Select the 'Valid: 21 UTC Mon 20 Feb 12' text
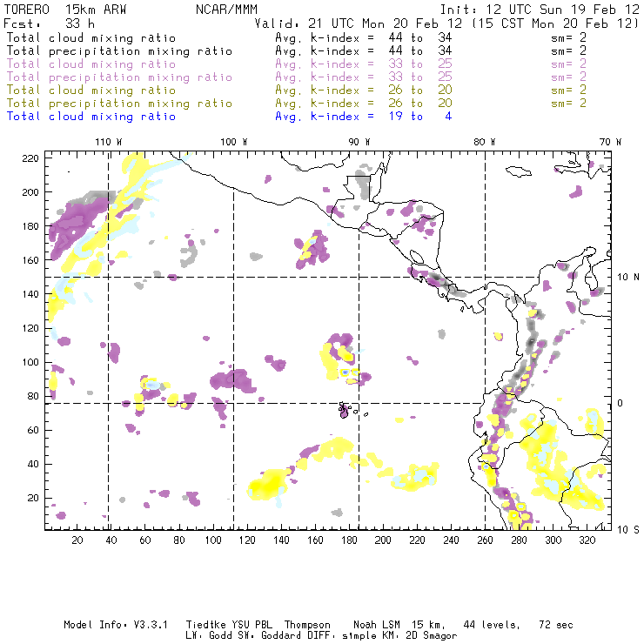The width and height of the screenshot is (644, 644). tap(359, 23)
